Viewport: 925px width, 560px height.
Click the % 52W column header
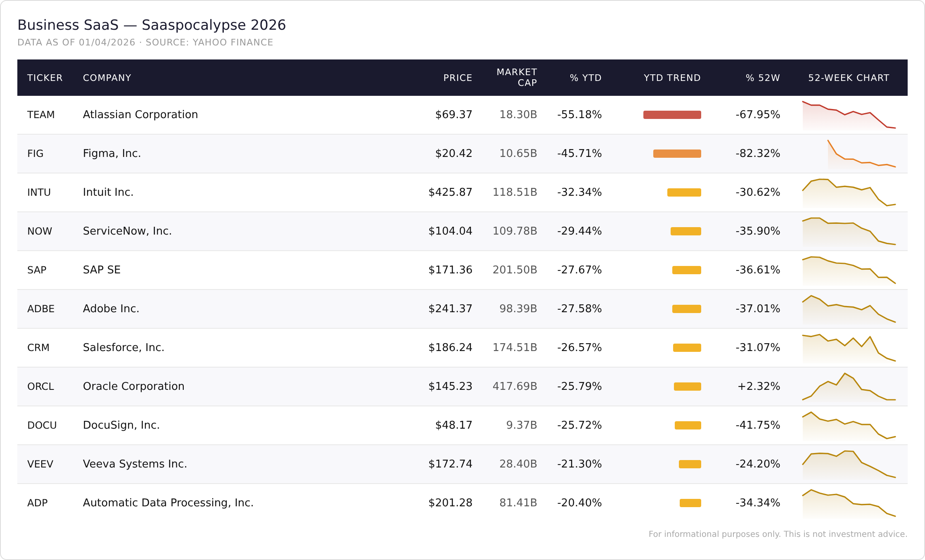click(763, 78)
